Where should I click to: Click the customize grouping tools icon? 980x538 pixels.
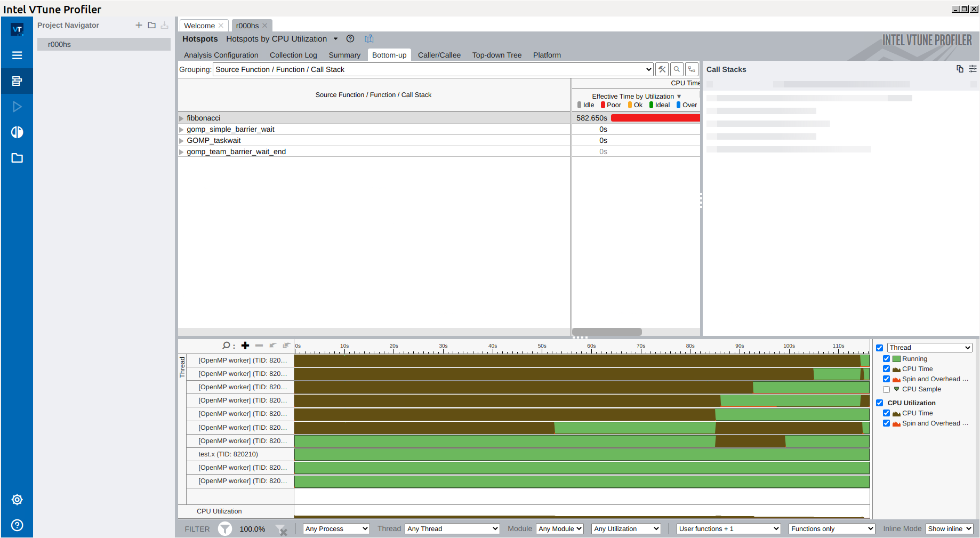(662, 69)
